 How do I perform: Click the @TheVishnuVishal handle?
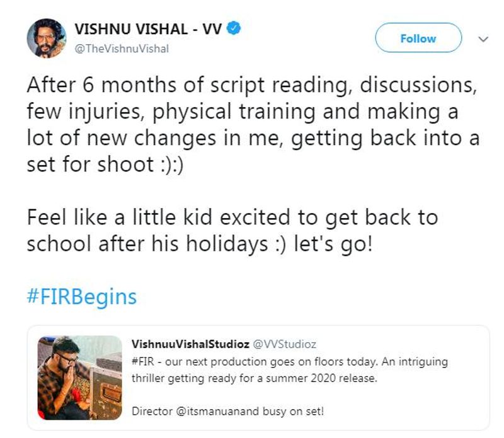(x=122, y=49)
